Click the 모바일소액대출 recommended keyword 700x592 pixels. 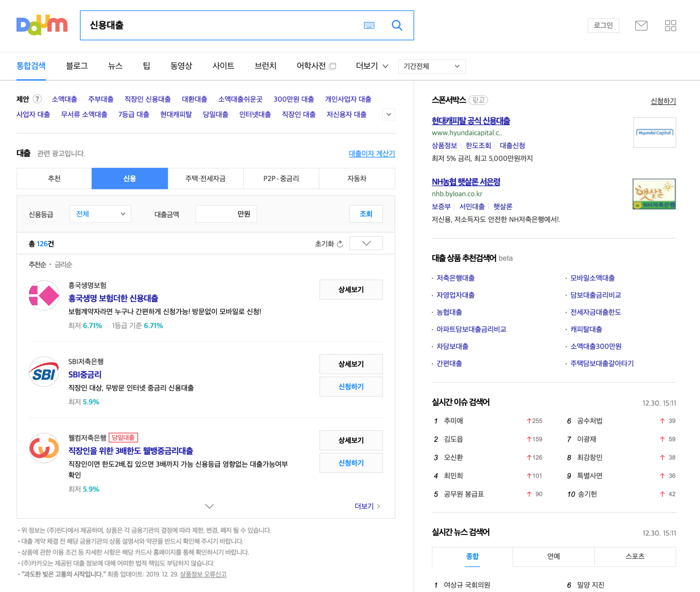point(592,278)
